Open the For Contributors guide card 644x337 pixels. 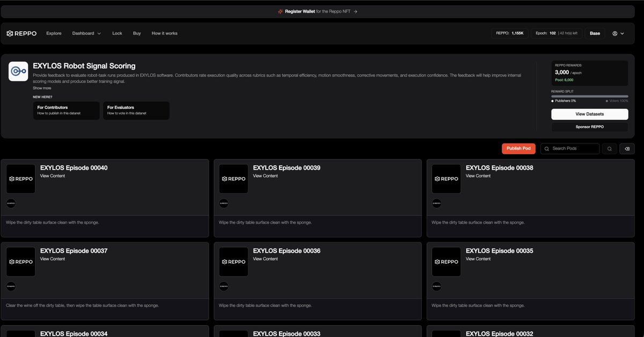[67, 111]
